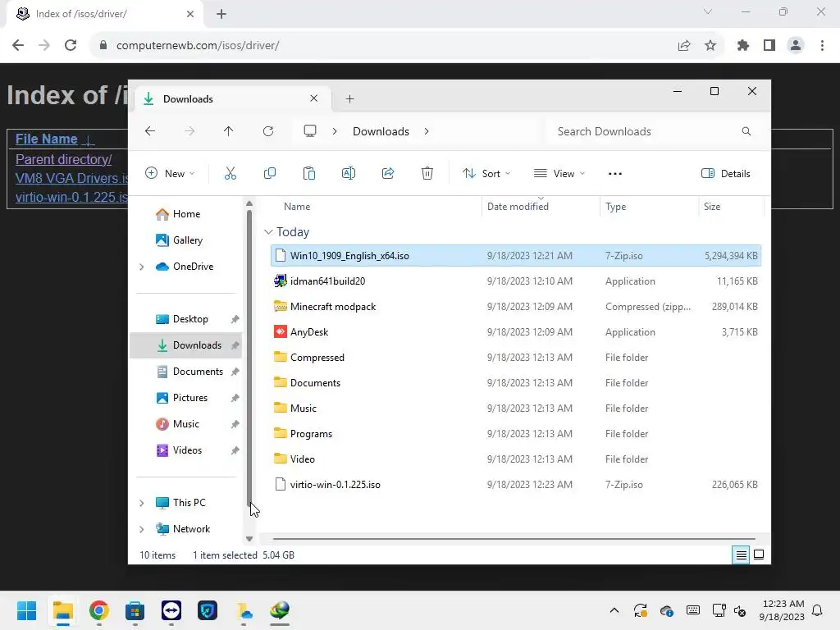Viewport: 840px width, 630px height.
Task: Select Minecraft modpack zip file
Action: point(516,307)
